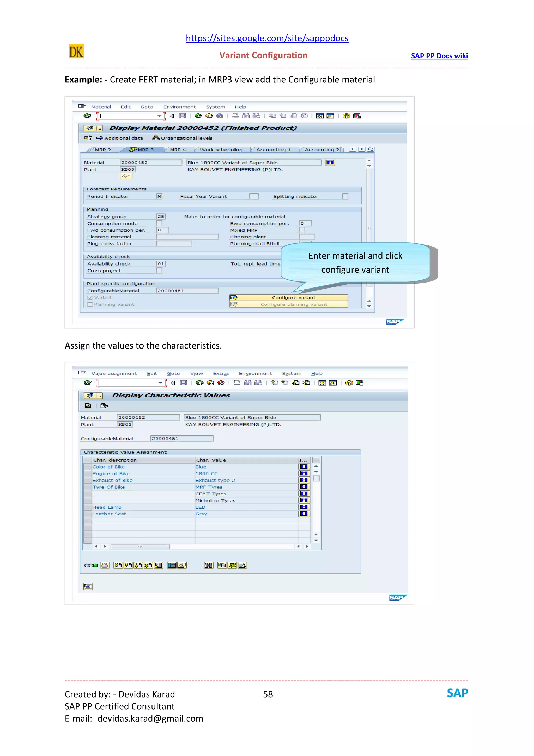Open Environment menu in Display Material window
534x756 pixels.
[180, 107]
